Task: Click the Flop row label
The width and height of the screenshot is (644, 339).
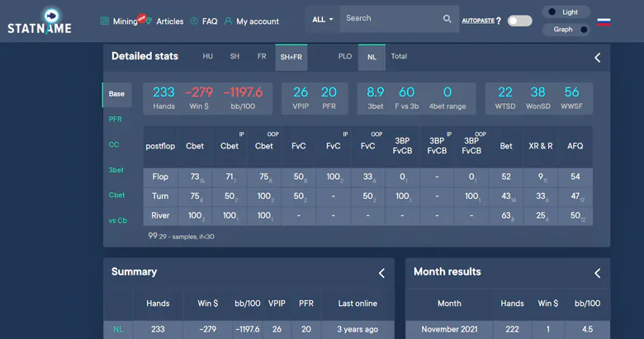Action: (x=160, y=177)
